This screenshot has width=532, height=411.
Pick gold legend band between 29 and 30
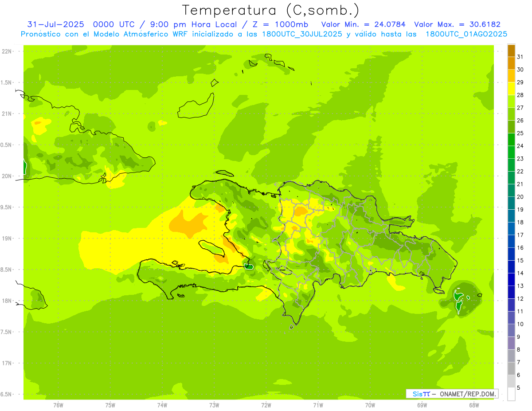511,76
